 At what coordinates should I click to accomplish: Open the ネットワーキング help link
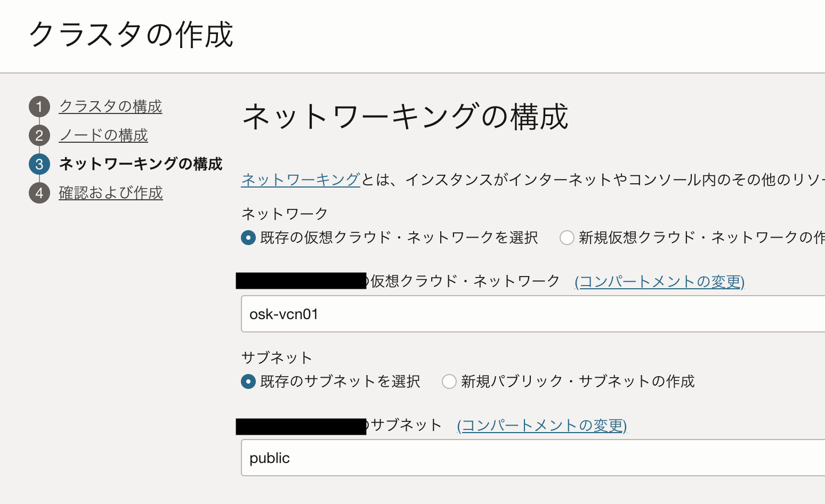(x=301, y=179)
